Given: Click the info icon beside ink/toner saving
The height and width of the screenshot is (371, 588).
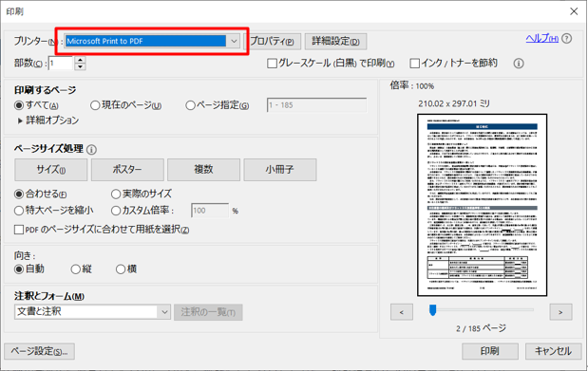Looking at the screenshot, I should pos(519,64).
